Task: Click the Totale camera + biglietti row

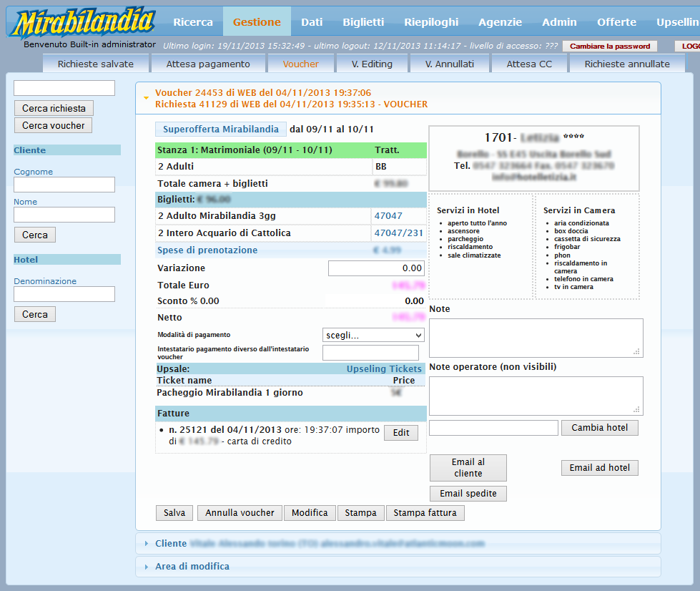Action: 290,184
